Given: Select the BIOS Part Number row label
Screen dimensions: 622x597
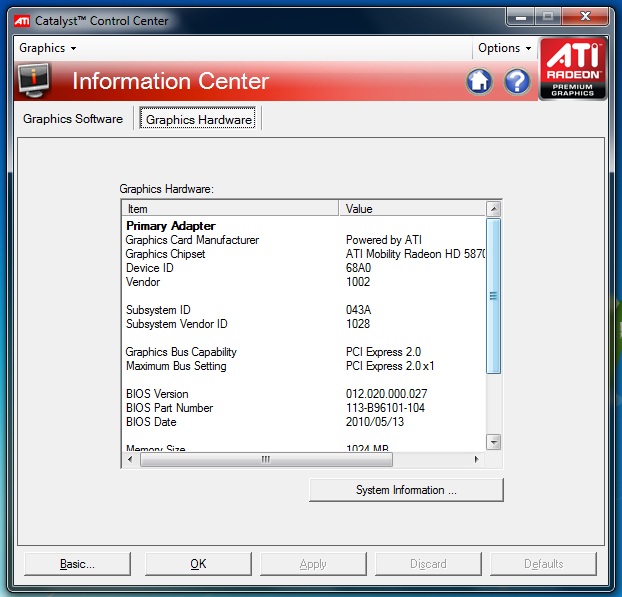Looking at the screenshot, I should coord(169,408).
